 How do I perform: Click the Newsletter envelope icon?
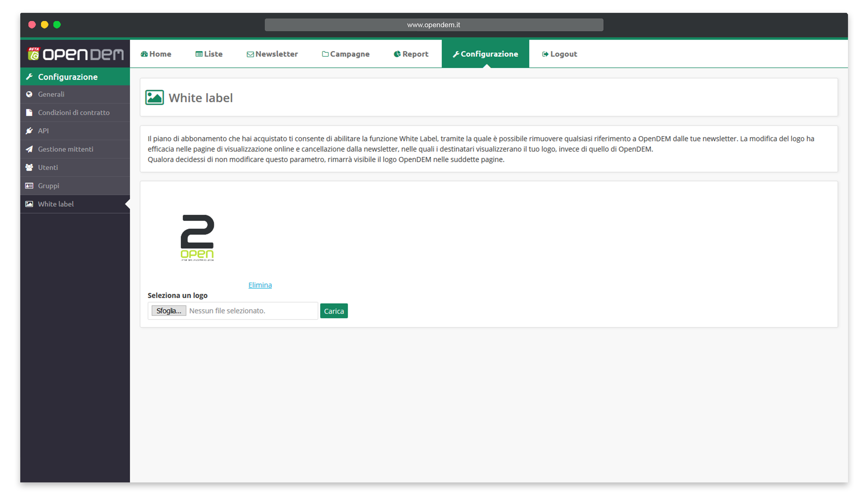click(251, 54)
